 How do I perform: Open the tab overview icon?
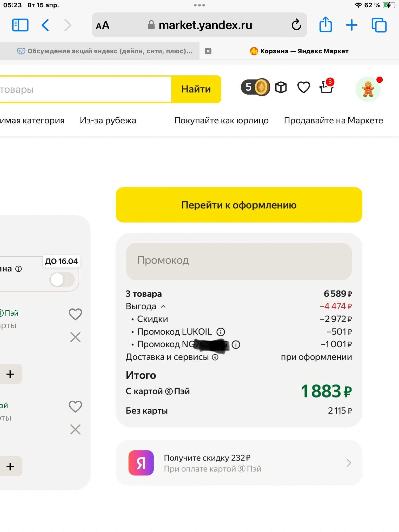379,25
